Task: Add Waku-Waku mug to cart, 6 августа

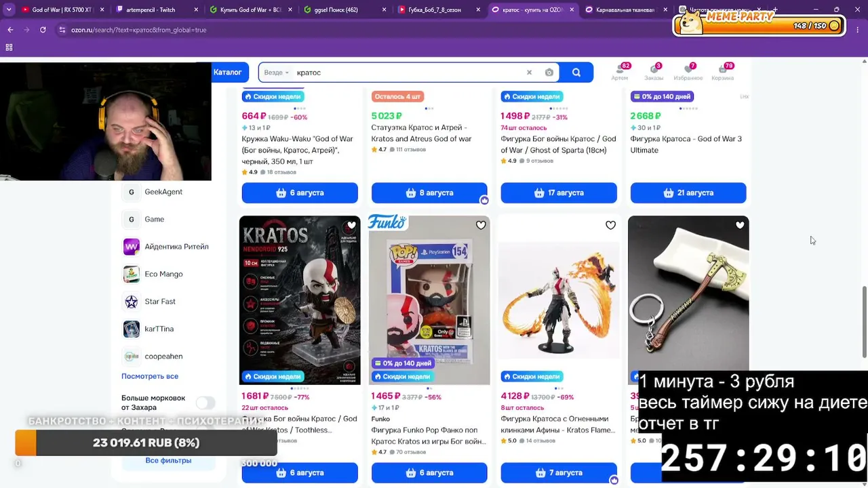Action: tap(300, 192)
